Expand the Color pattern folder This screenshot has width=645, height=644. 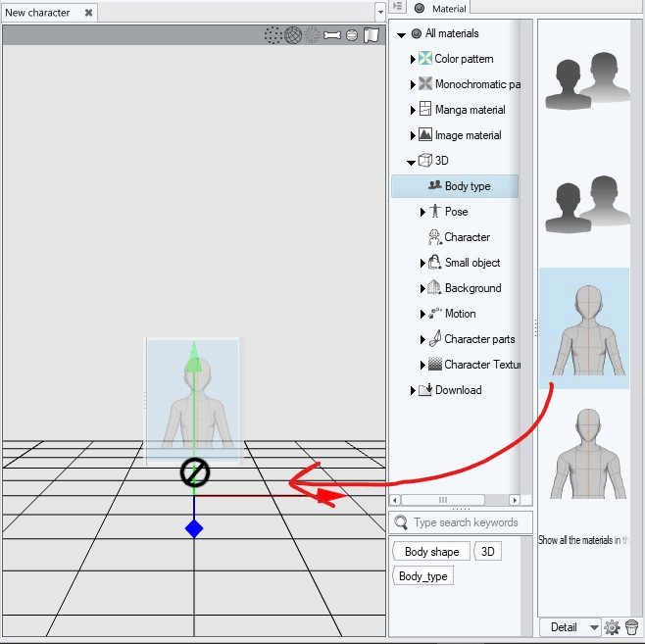click(413, 59)
